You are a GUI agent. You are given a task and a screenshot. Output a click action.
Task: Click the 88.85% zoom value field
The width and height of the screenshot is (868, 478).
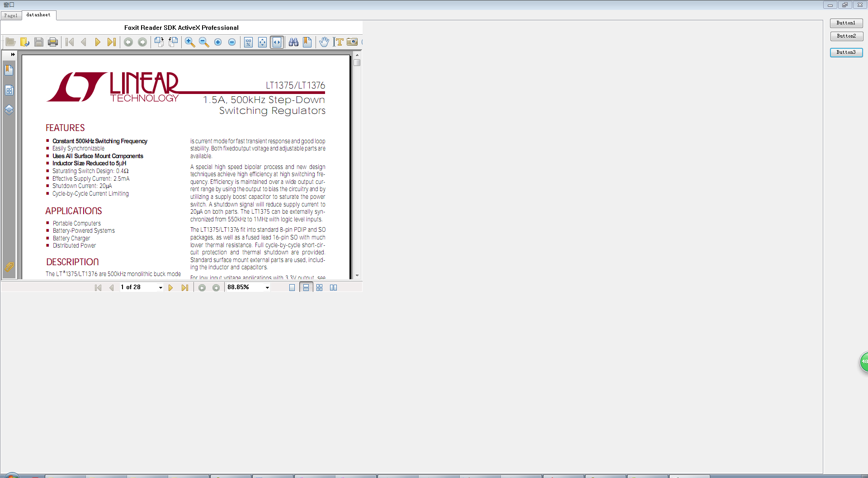point(245,287)
